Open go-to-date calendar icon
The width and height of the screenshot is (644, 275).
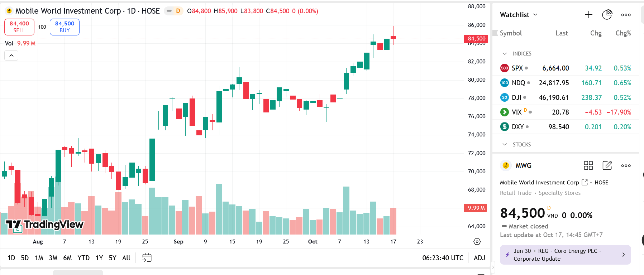tap(147, 258)
